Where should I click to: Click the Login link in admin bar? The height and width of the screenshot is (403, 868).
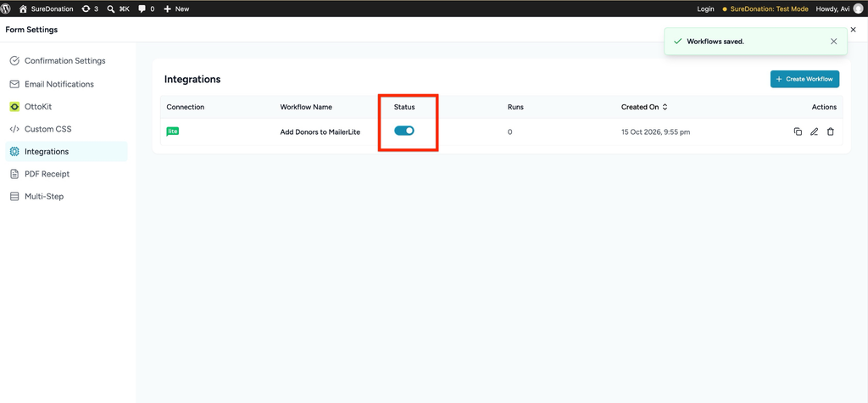tap(705, 8)
